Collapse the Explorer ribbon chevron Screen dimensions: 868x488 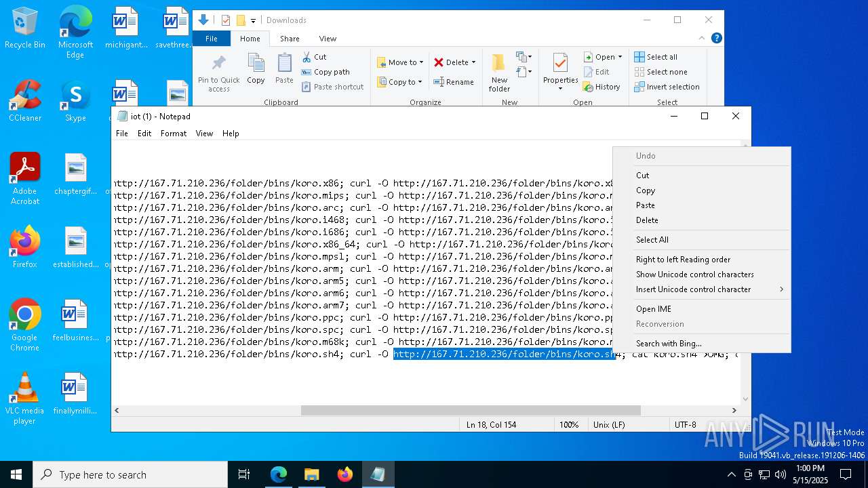pos(701,39)
